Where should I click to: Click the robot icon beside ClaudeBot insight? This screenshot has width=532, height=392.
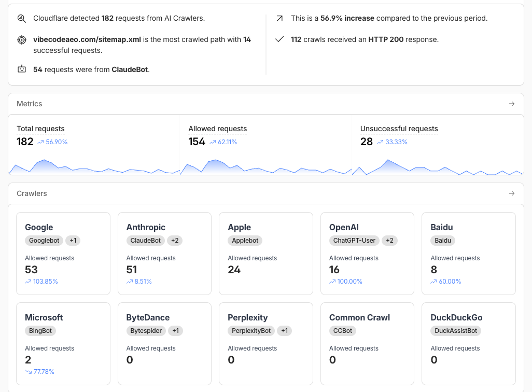pos(22,69)
